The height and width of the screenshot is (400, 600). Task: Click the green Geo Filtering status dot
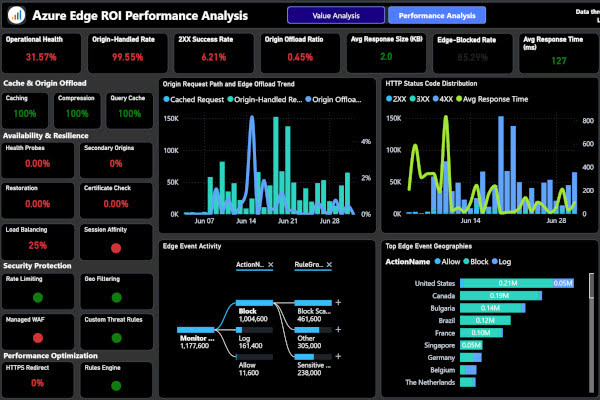tap(117, 297)
